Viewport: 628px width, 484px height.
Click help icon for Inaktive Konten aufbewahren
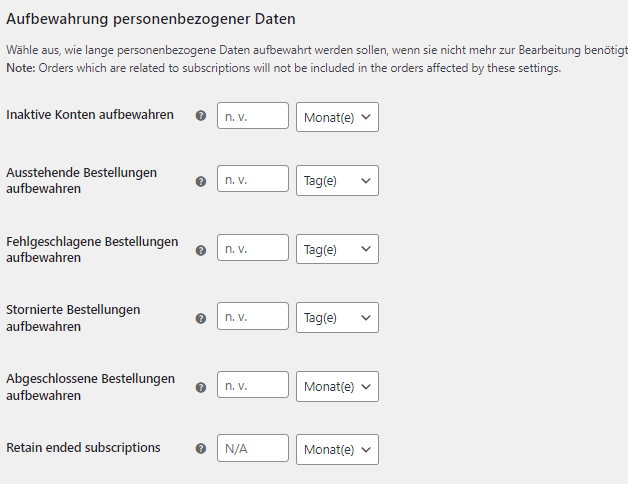tap(201, 116)
